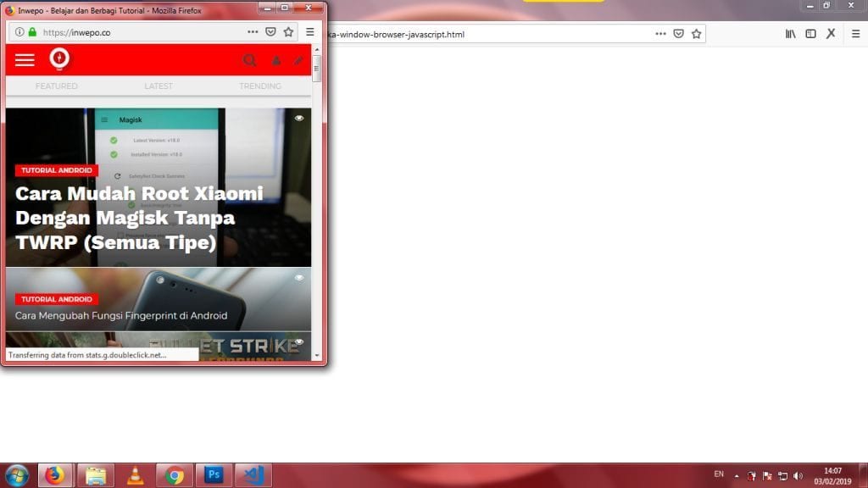Screen dimensions: 868x488
Task: Switch to the TRENDING tab
Action: tap(260, 86)
